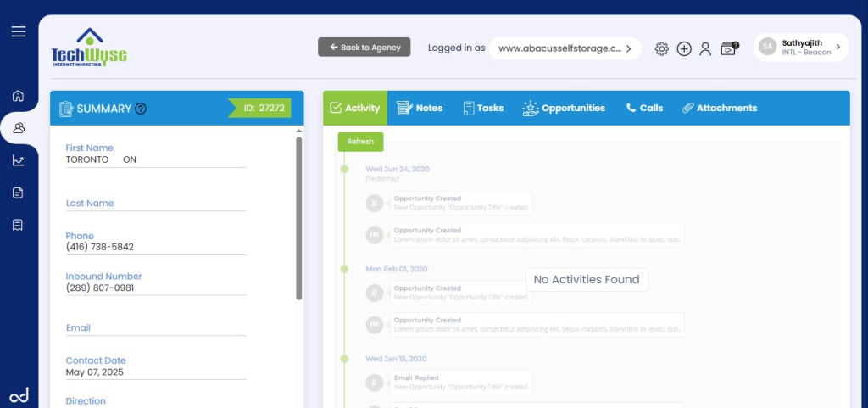Click the Home icon in sidebar

19,96
